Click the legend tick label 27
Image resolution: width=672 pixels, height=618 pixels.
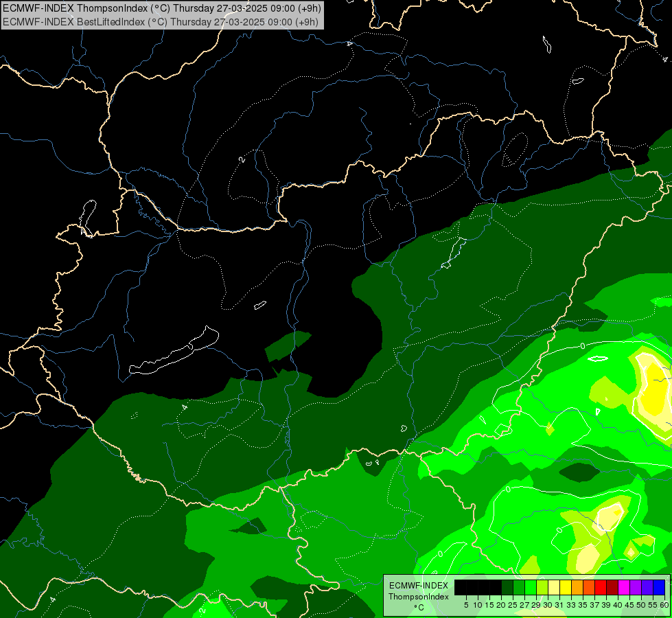[524, 605]
